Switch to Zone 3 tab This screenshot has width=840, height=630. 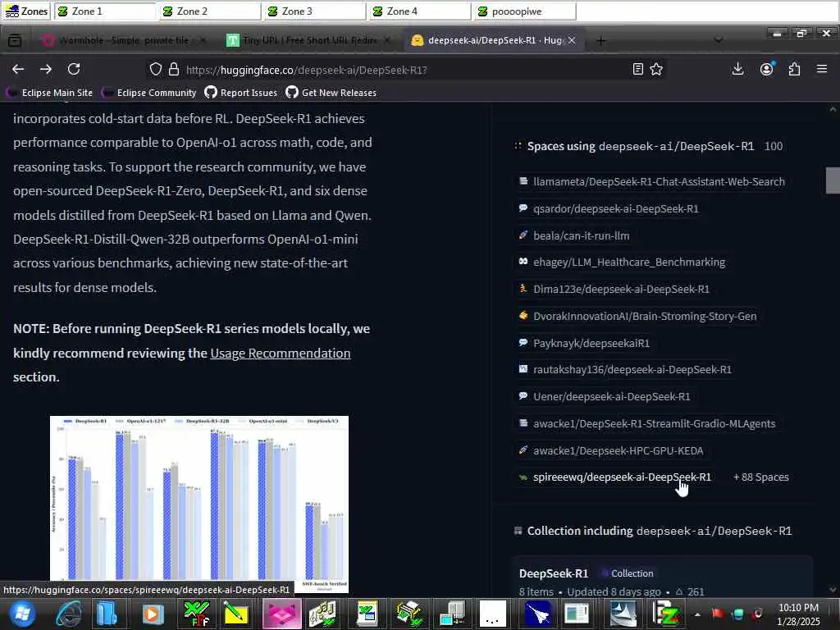pos(316,11)
